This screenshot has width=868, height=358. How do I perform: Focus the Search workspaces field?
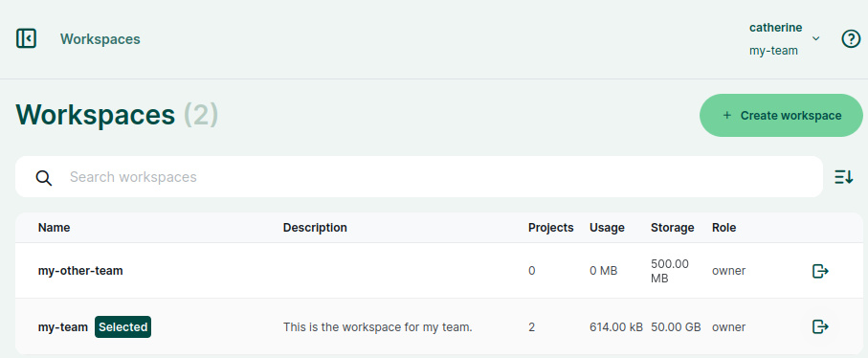(x=419, y=177)
